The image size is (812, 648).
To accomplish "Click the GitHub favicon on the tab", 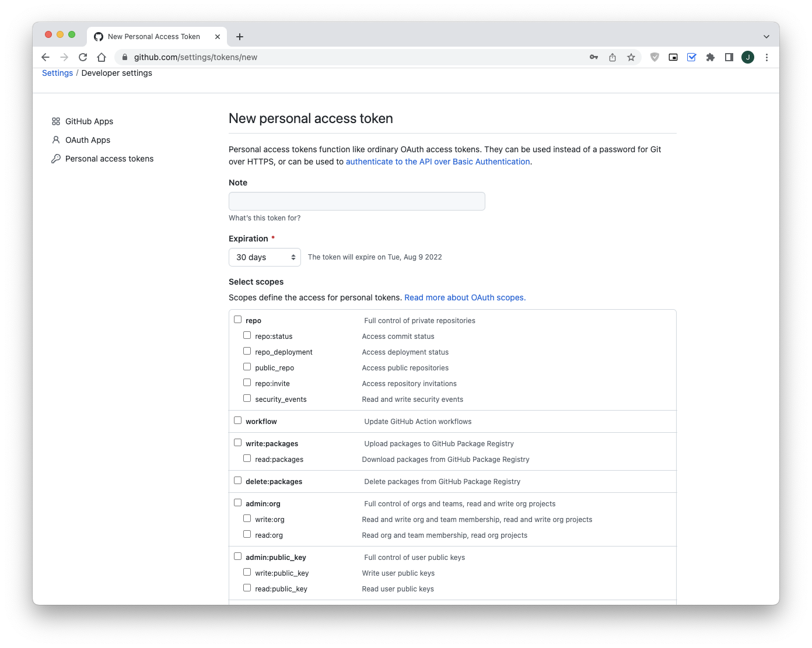I will (x=99, y=37).
